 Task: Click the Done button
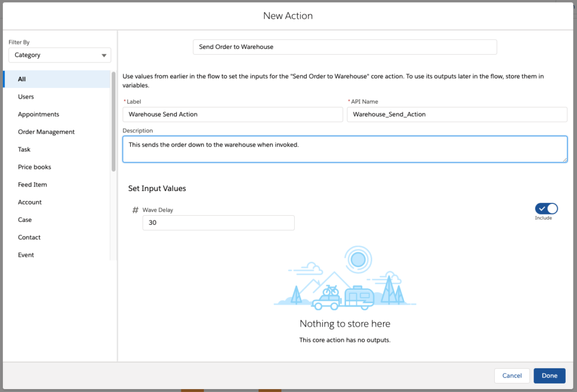(549, 376)
